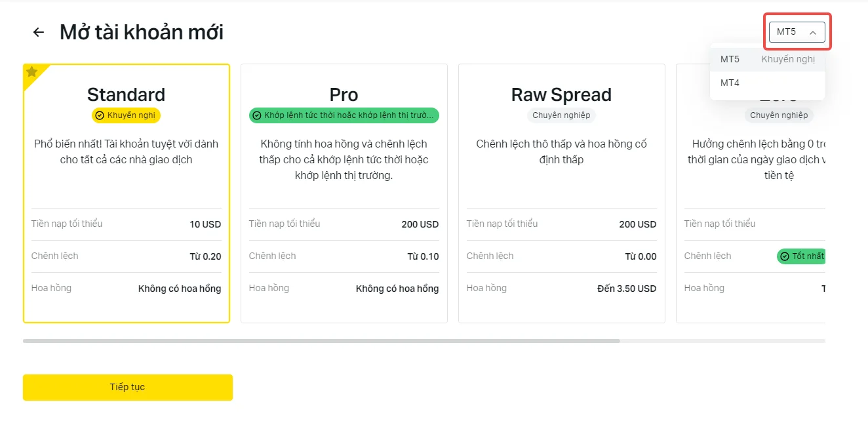Click the checkmark icon in Khuyến nghị badge
This screenshot has height=421, width=868.
100,115
